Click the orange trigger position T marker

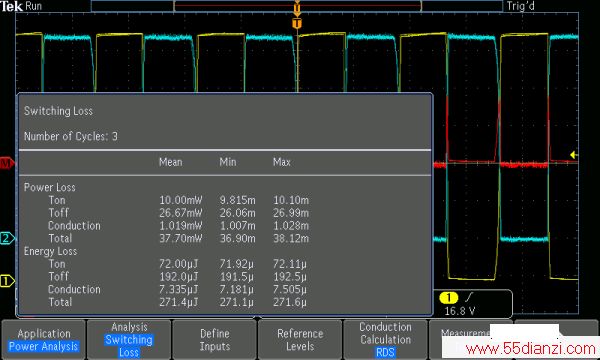(297, 24)
